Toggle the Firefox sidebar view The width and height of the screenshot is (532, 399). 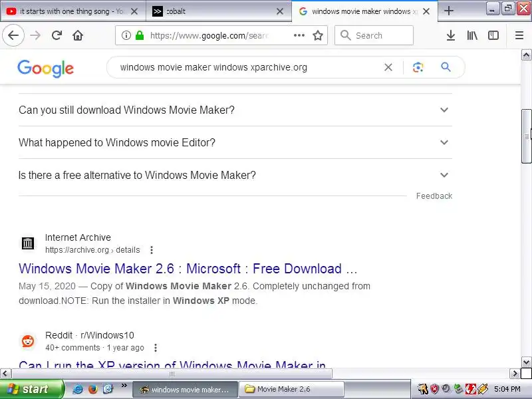click(493, 35)
